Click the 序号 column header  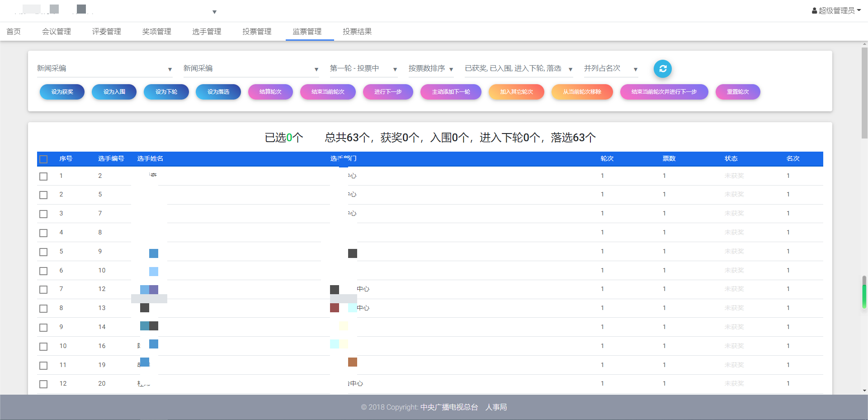66,159
